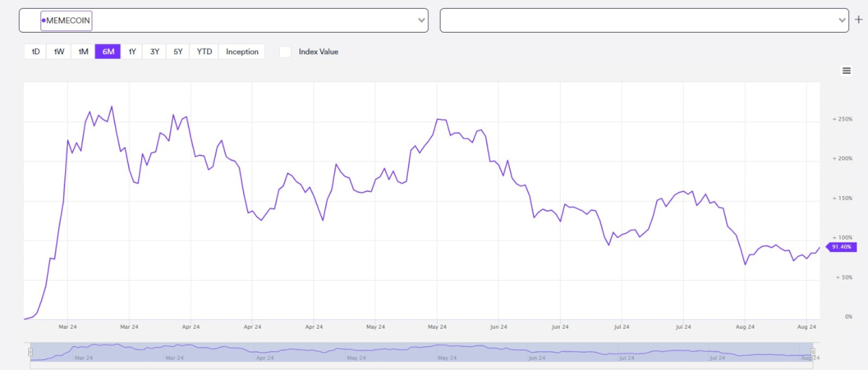
Task: Select the highlighted 6M range button
Action: point(108,51)
